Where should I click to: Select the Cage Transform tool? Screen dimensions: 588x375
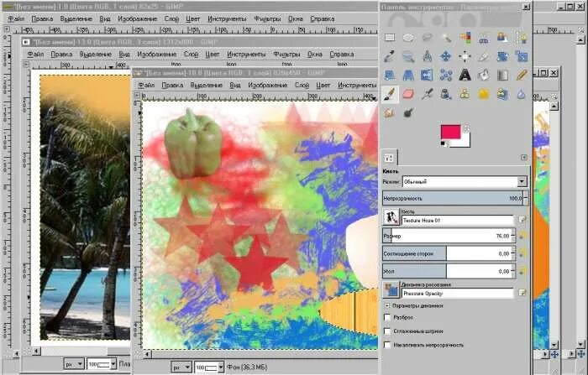(x=446, y=75)
